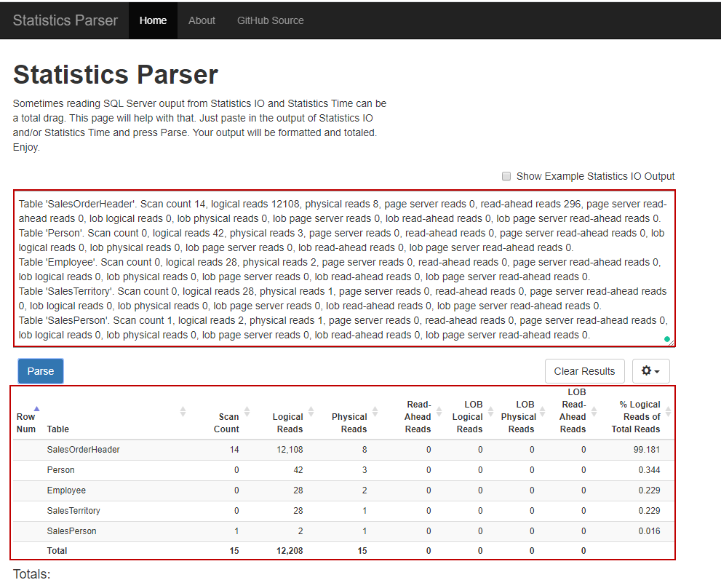Sort by % Logical Reads arrows

point(668,411)
